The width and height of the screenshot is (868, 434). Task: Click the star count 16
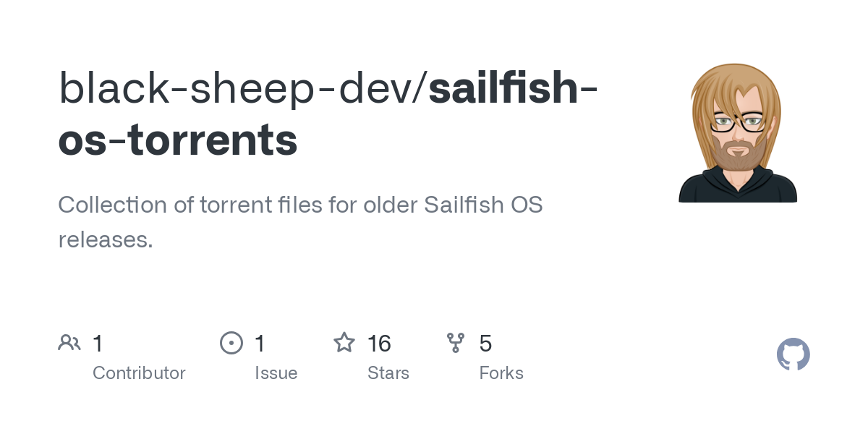[x=379, y=344]
